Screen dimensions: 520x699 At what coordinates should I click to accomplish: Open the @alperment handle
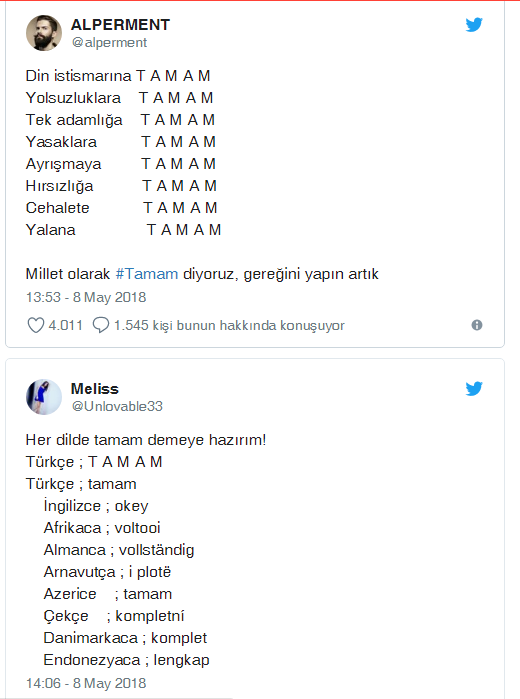click(x=109, y=42)
